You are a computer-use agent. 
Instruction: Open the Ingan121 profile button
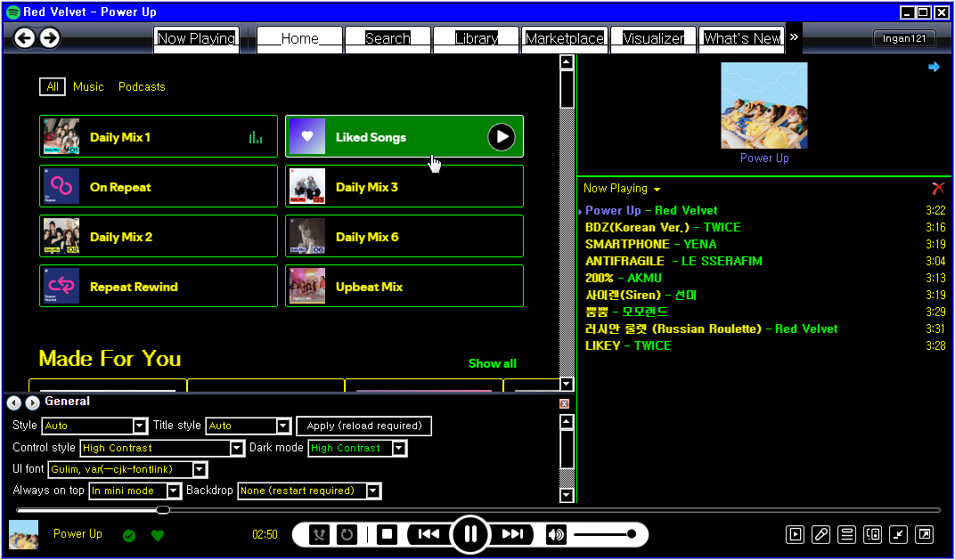tap(904, 38)
